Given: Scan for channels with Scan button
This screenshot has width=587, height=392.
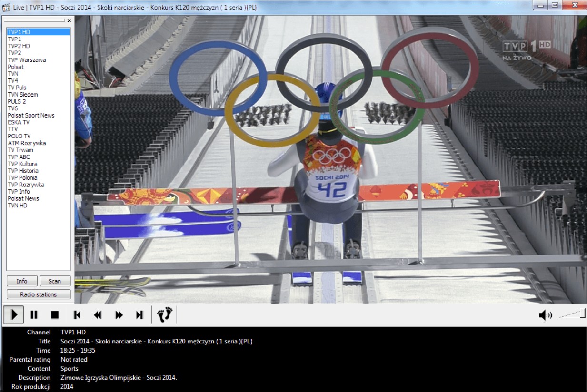Looking at the screenshot, I should click(x=55, y=281).
